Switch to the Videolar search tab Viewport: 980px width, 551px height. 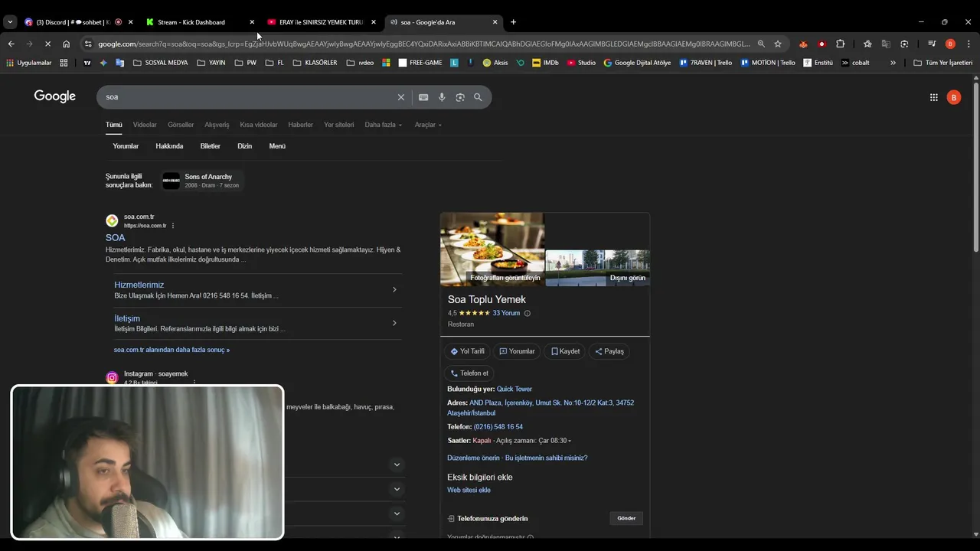coord(145,125)
